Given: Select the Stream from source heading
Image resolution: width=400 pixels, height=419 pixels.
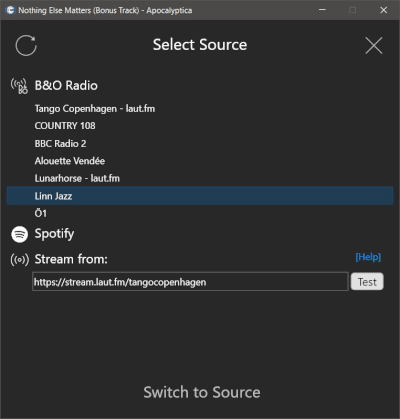Looking at the screenshot, I should (x=71, y=259).
